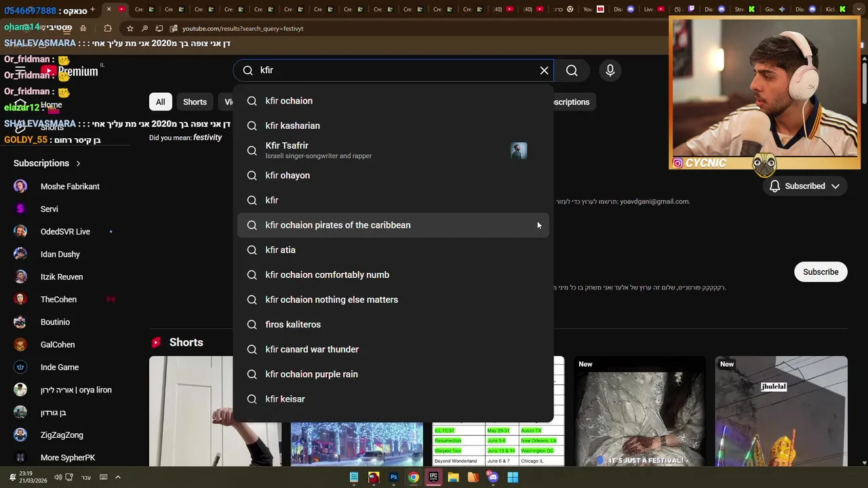The height and width of the screenshot is (488, 868).
Task: Choose suggestion kfir ohayon
Action: 393,176
